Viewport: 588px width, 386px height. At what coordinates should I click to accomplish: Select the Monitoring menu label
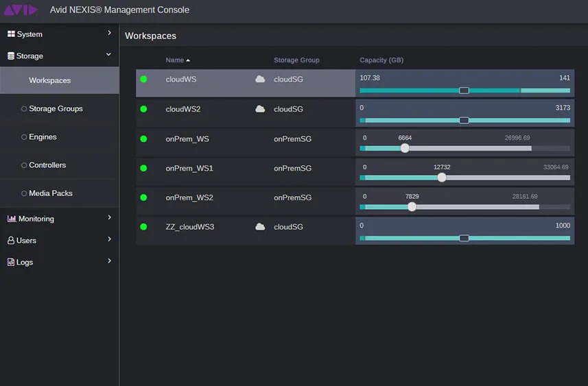tap(36, 219)
